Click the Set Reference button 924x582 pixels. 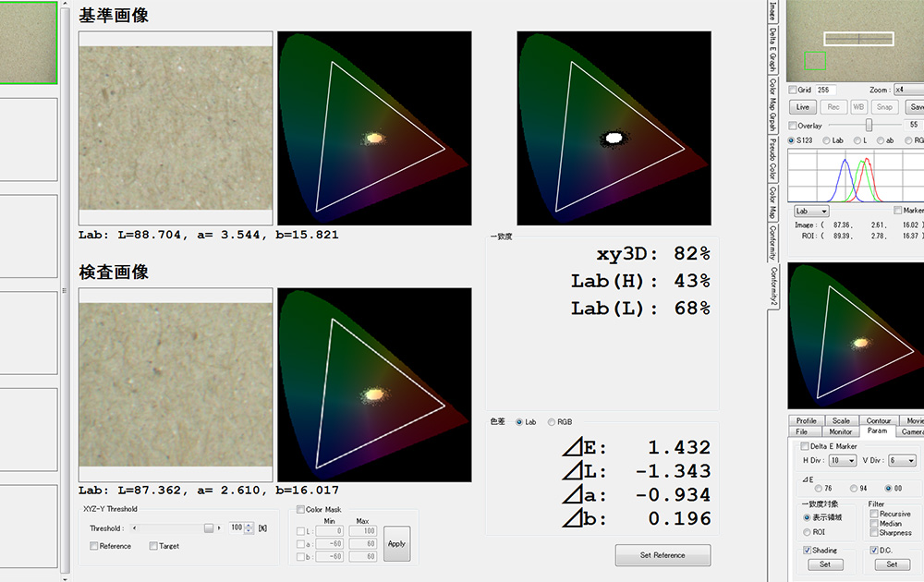tap(663, 555)
